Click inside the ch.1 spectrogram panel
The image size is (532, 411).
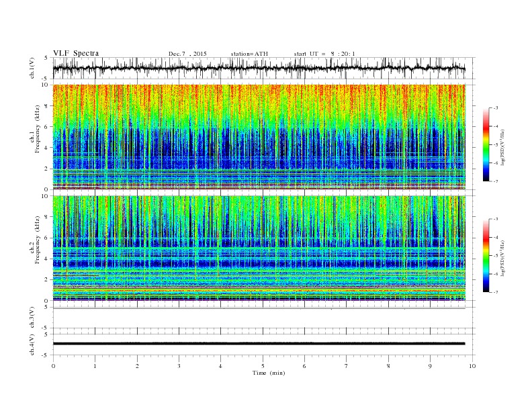(x=259, y=137)
